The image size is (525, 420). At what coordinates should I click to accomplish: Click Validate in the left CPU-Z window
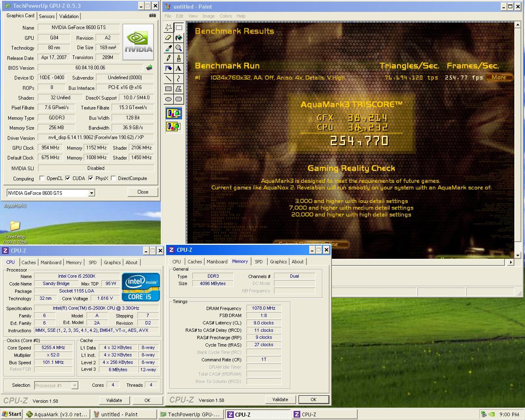114,400
